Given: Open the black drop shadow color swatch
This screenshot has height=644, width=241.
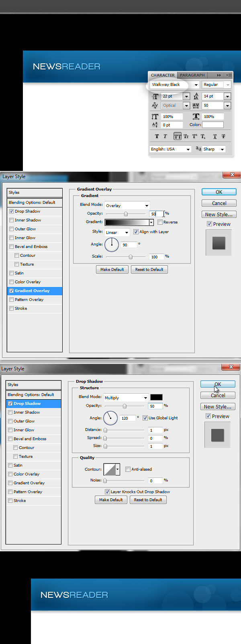Looking at the screenshot, I should (x=156, y=397).
